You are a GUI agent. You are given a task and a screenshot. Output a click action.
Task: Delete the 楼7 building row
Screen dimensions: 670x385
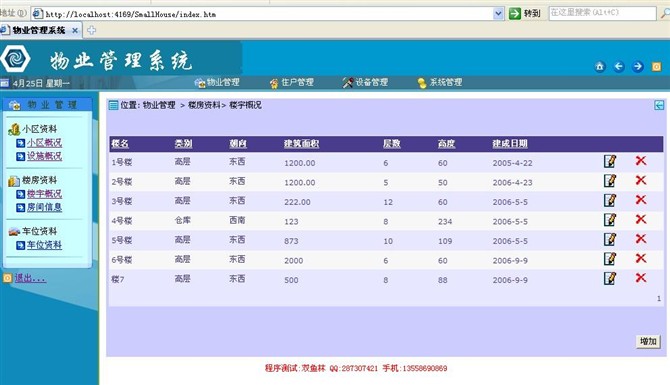click(641, 278)
